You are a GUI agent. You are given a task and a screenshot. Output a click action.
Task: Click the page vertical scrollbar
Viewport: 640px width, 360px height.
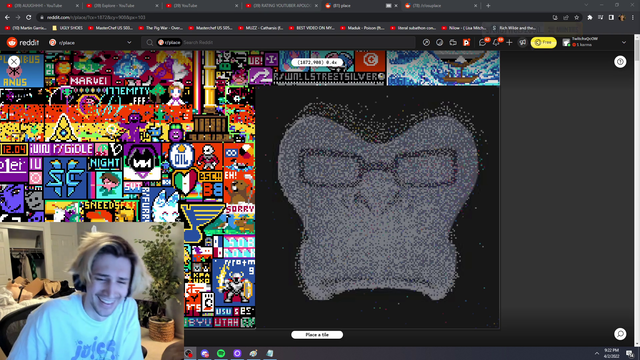point(637,190)
